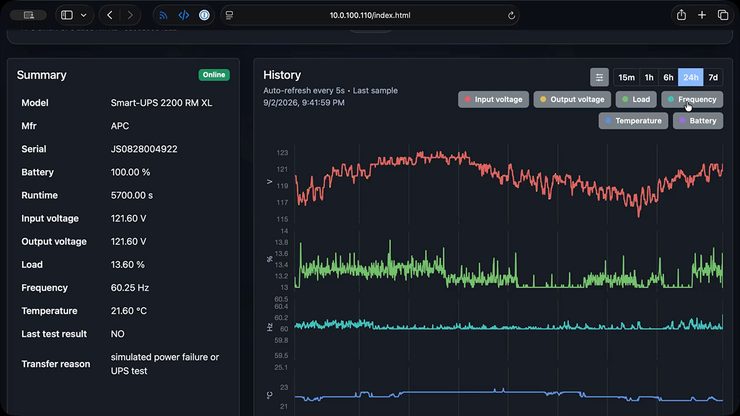The image size is (740, 416).
Task: Toggle the Load series
Action: [636, 100]
